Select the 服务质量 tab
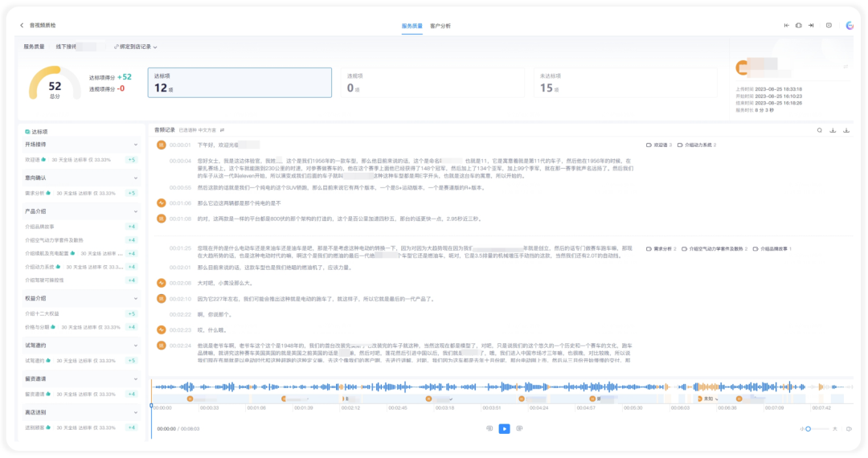Image resolution: width=868 pixels, height=458 pixels. pos(411,26)
